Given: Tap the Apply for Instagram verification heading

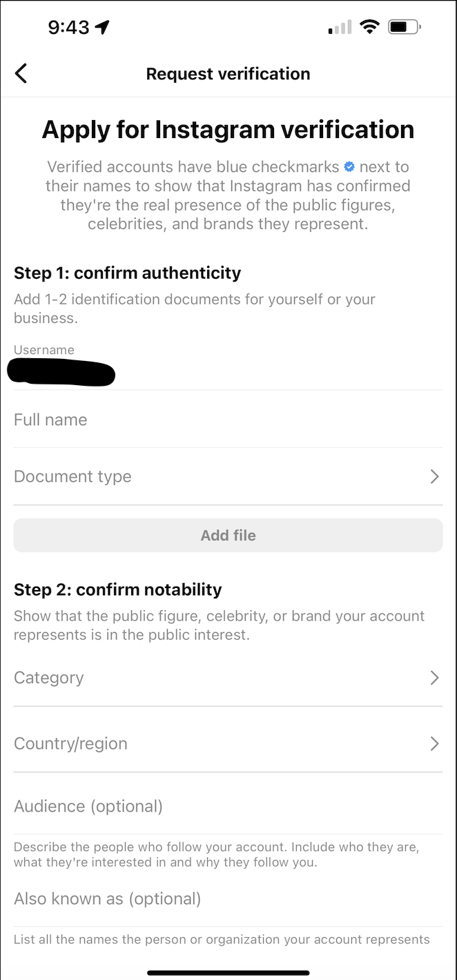Looking at the screenshot, I should pyautogui.click(x=228, y=130).
